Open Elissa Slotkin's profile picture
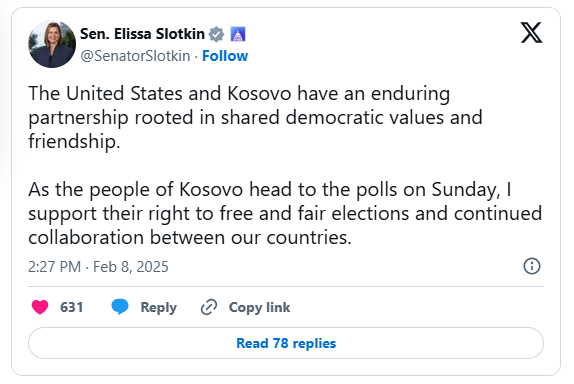Viewport: 574px width, 384px height. click(52, 44)
